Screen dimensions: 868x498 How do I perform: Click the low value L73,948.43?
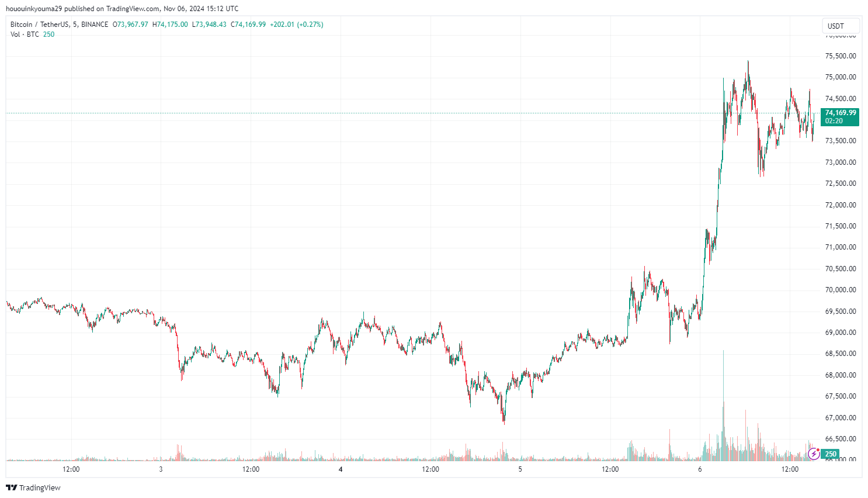click(x=209, y=25)
